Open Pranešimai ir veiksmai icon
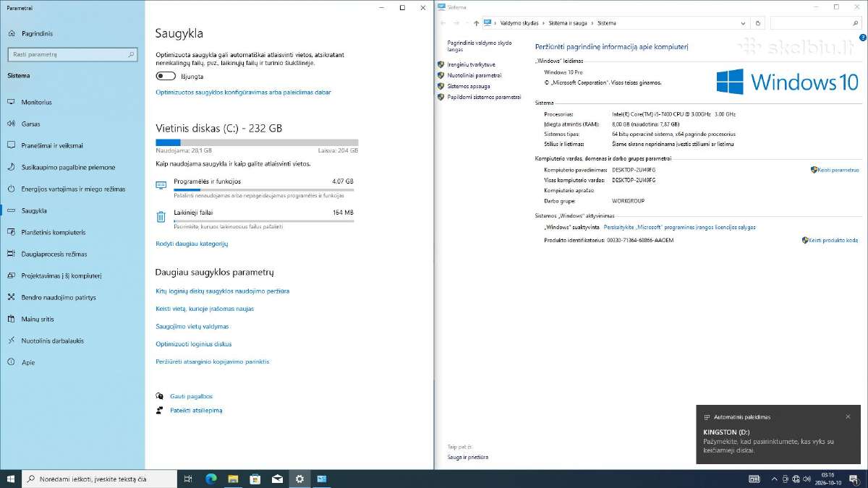The width and height of the screenshot is (868, 488). point(12,145)
